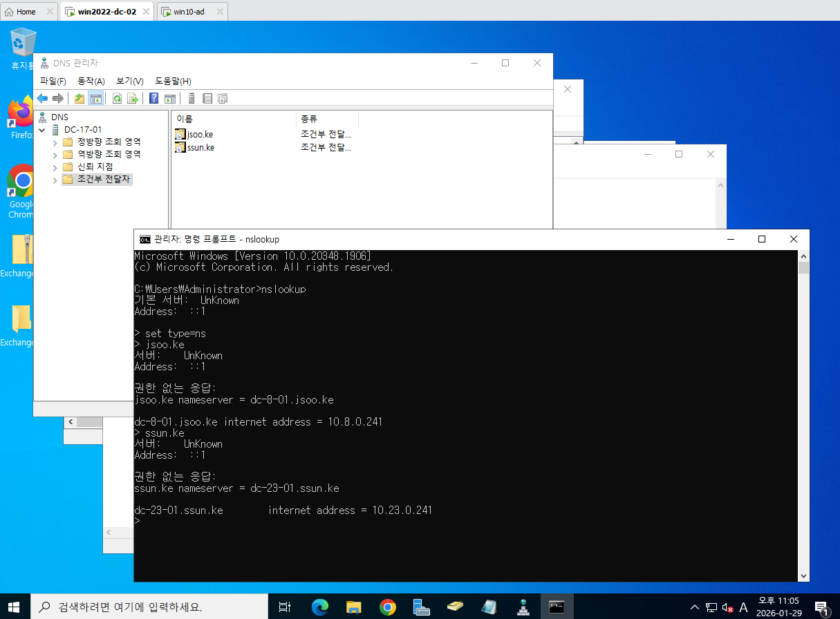This screenshot has width=840, height=619.
Task: Select the Recycle Bin desktop icon
Action: (x=23, y=49)
